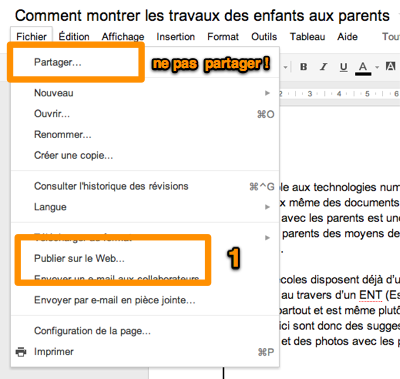The image size is (400, 379).
Task: Open Consulter l'historique des révisions
Action: point(145,186)
